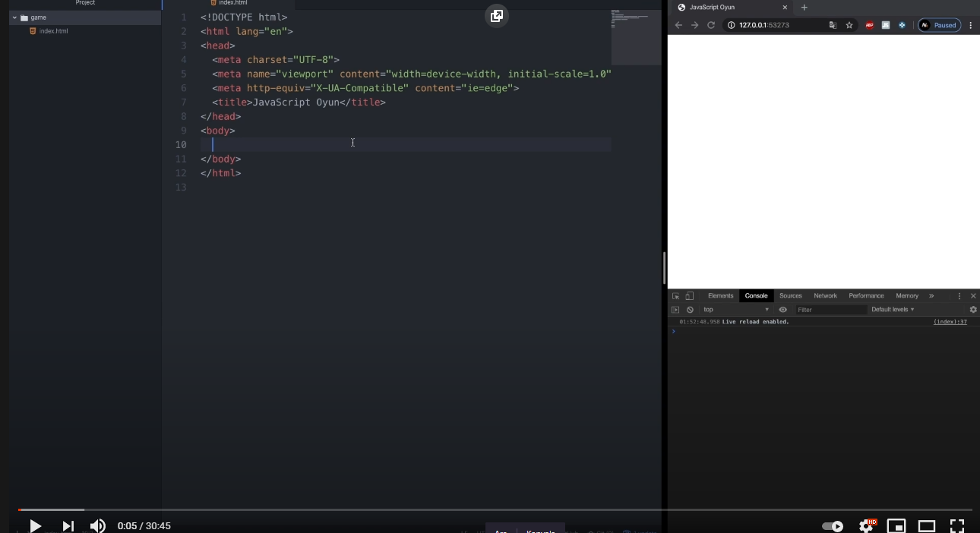This screenshot has height=533, width=980.
Task: Collapse the game folder in Project tree
Action: pyautogui.click(x=14, y=17)
